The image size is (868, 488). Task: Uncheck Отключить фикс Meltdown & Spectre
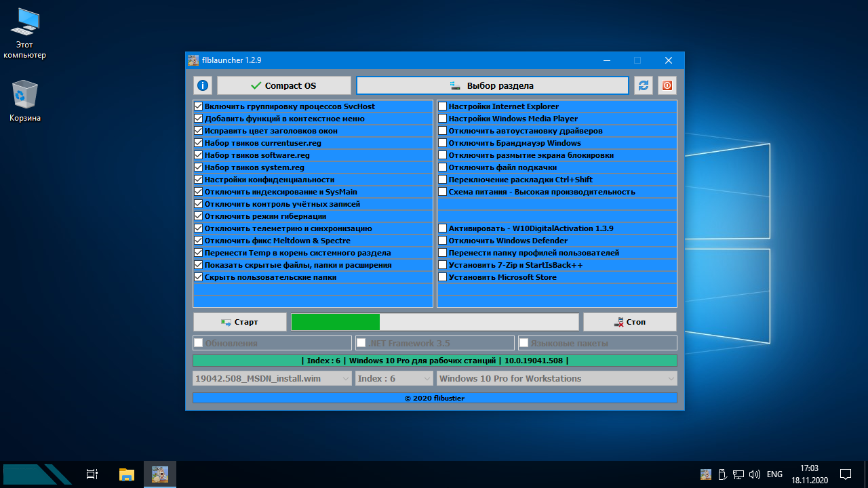pos(199,241)
